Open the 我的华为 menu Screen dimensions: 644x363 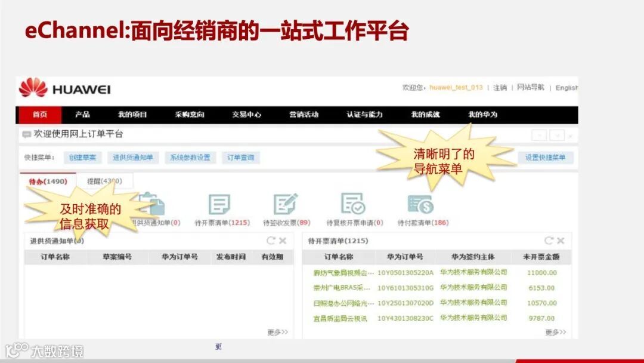click(x=483, y=115)
